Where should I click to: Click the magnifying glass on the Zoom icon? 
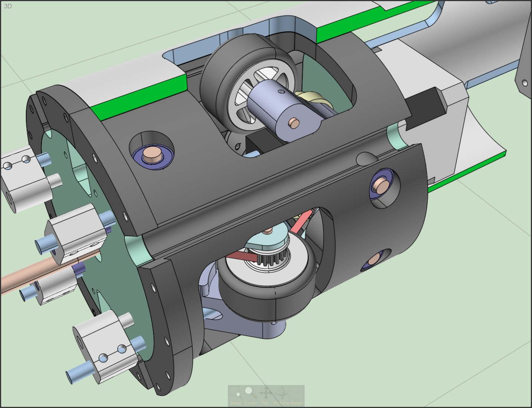(248, 390)
